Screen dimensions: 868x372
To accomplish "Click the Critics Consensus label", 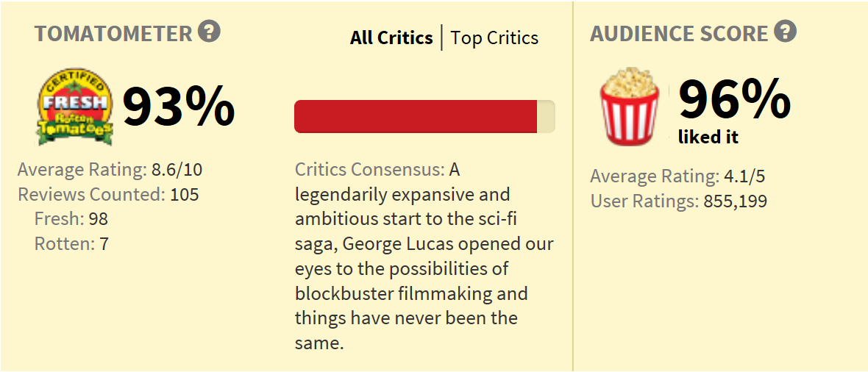I will (x=370, y=169).
